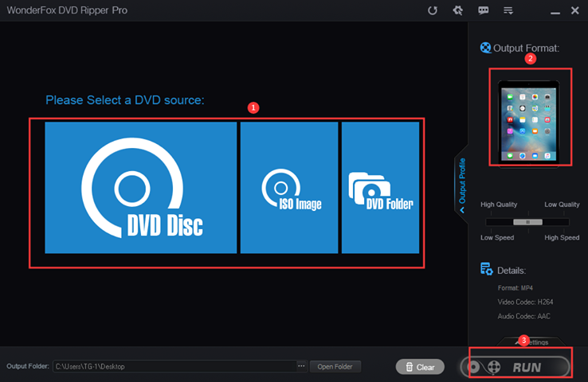The width and height of the screenshot is (588, 382).
Task: Browse output folder with the ellipsis button
Action: tap(301, 366)
